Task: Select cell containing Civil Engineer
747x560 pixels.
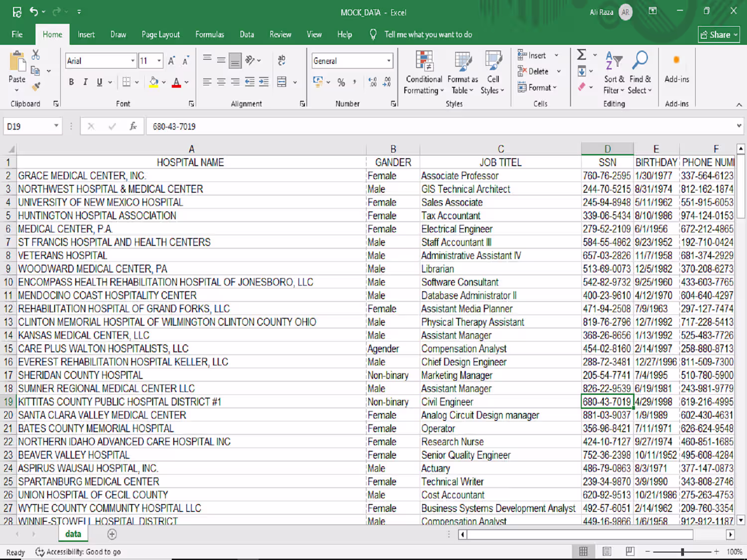Action: click(499, 402)
